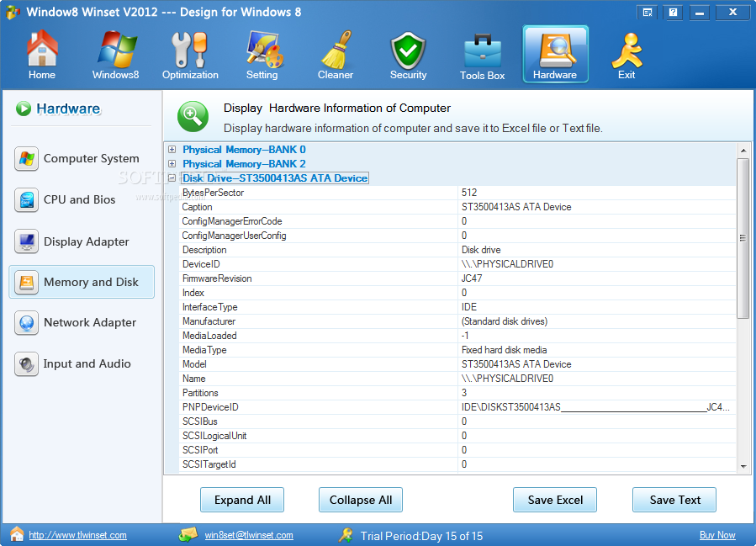
Task: Expand Physical Memory—BANK 2 node
Action: [172, 163]
